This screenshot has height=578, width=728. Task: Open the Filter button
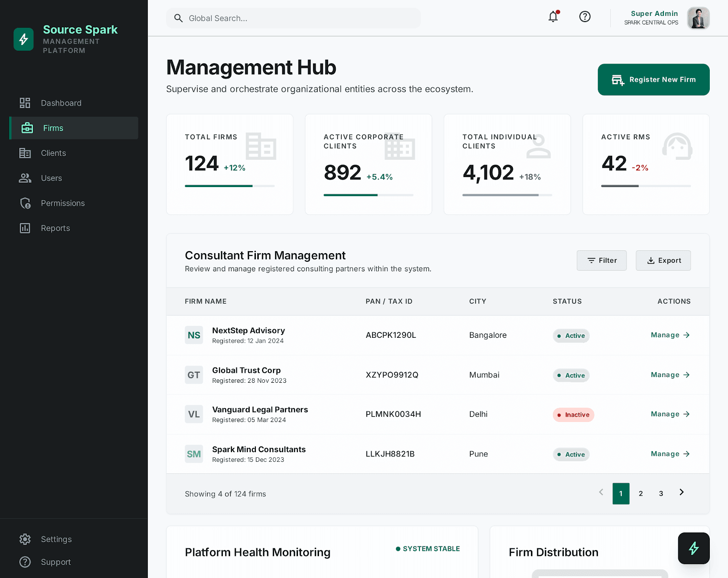click(x=601, y=260)
